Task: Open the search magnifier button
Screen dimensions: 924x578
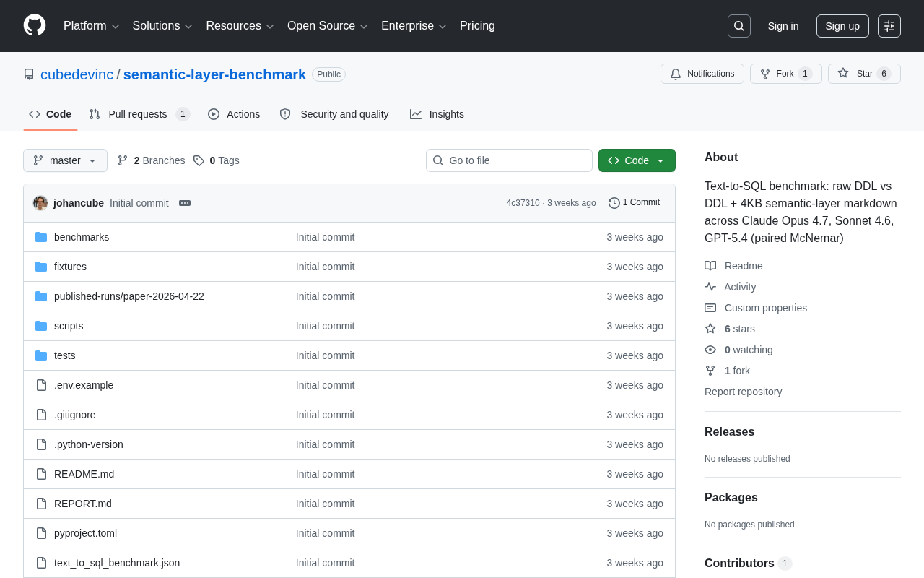Action: 739,26
